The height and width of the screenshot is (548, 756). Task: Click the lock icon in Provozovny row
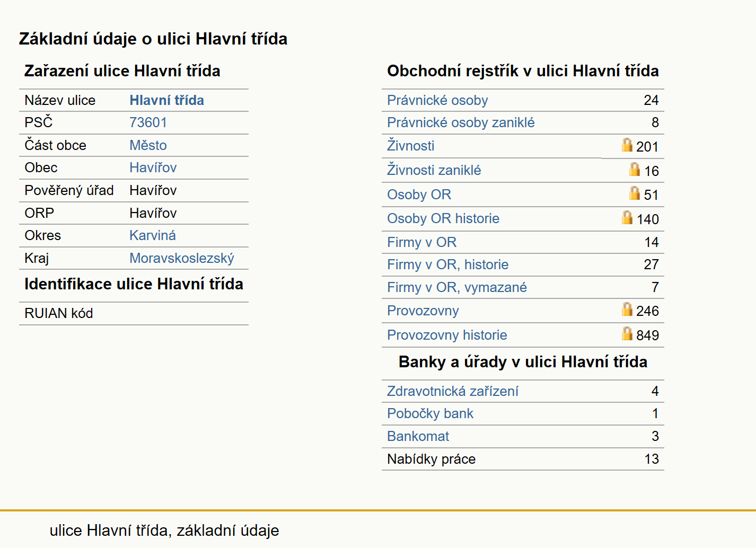pyautogui.click(x=627, y=309)
